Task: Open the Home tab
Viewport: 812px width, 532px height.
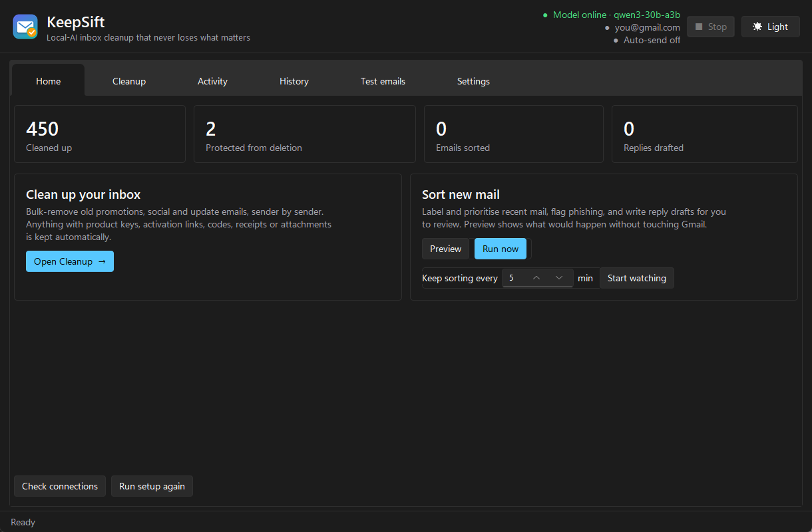Action: 49,81
